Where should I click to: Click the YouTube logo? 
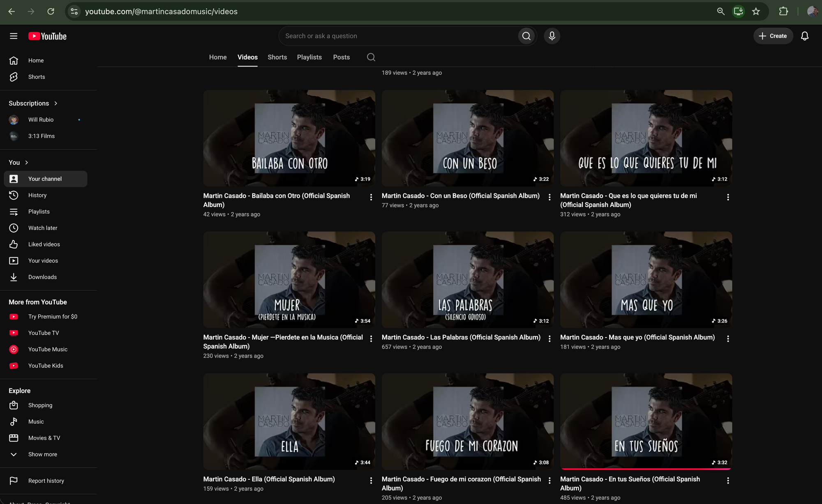47,36
